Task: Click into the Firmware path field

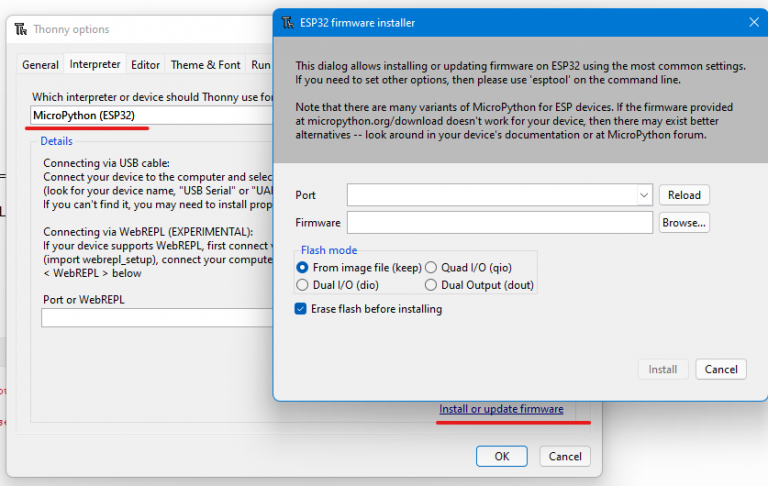Action: [499, 223]
